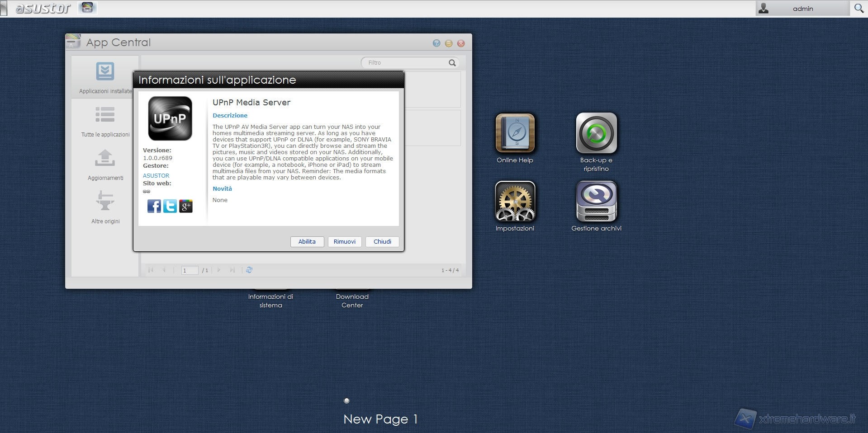Open the ASUSTOR developer link

point(156,175)
